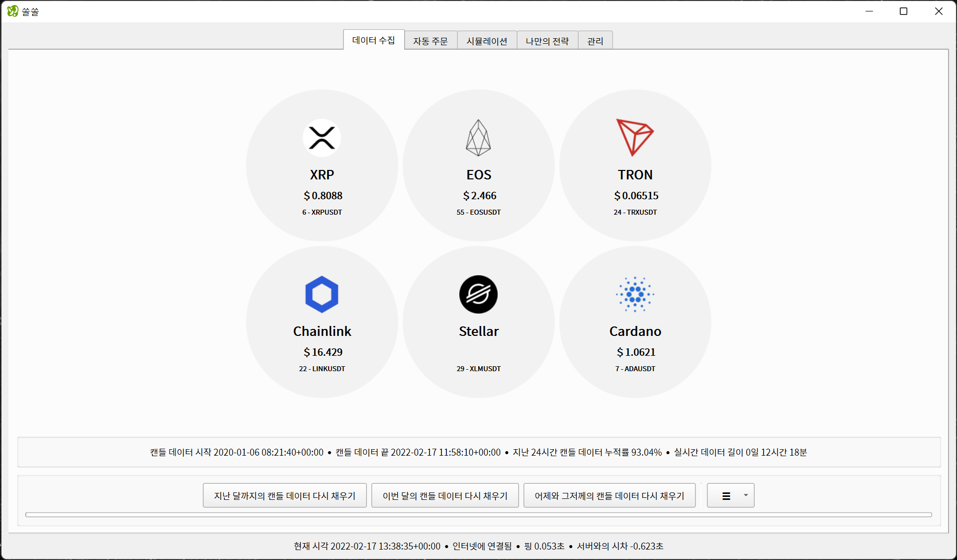The height and width of the screenshot is (560, 957).
Task: Minimize the 쏠쏠 window
Action: 869,11
